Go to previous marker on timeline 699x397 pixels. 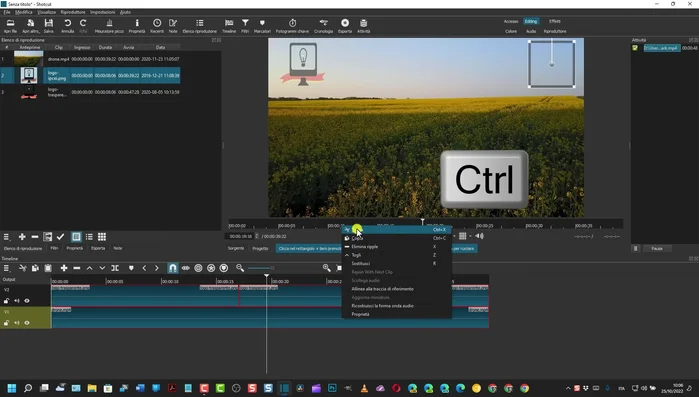[144, 268]
